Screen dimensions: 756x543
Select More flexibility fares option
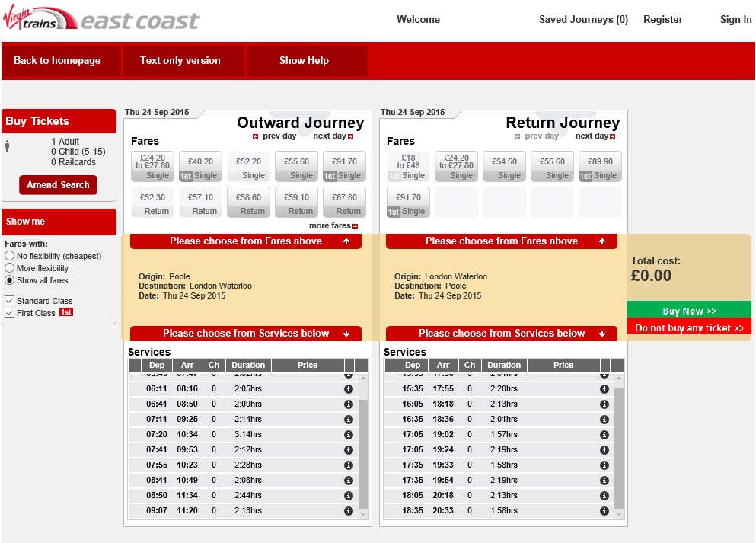pyautogui.click(x=9, y=267)
